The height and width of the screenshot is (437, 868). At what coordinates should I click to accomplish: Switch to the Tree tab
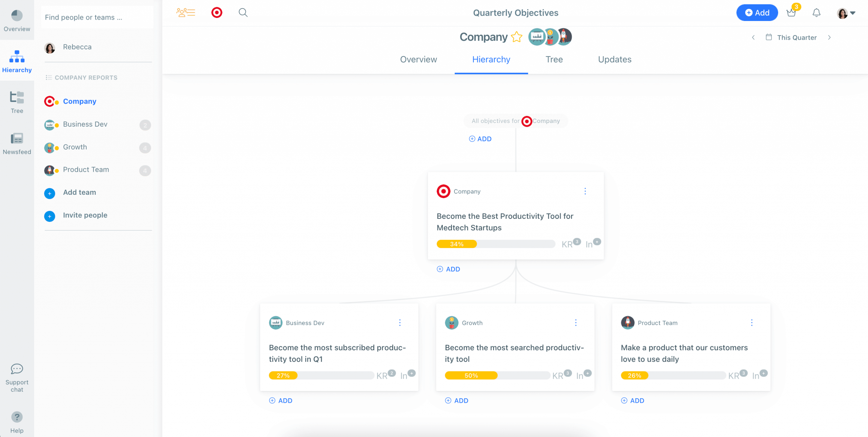554,59
